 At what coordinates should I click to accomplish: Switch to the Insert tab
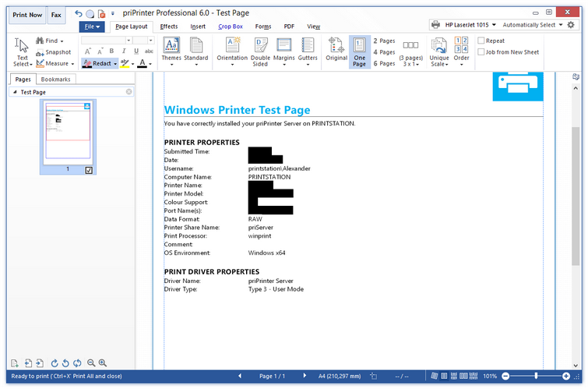(x=198, y=27)
